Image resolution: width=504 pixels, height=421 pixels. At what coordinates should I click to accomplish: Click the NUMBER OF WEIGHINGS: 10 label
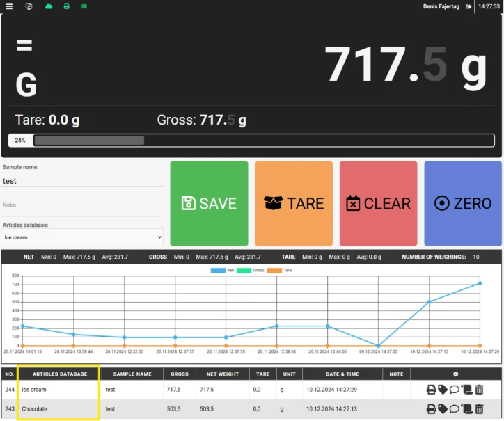click(x=441, y=257)
